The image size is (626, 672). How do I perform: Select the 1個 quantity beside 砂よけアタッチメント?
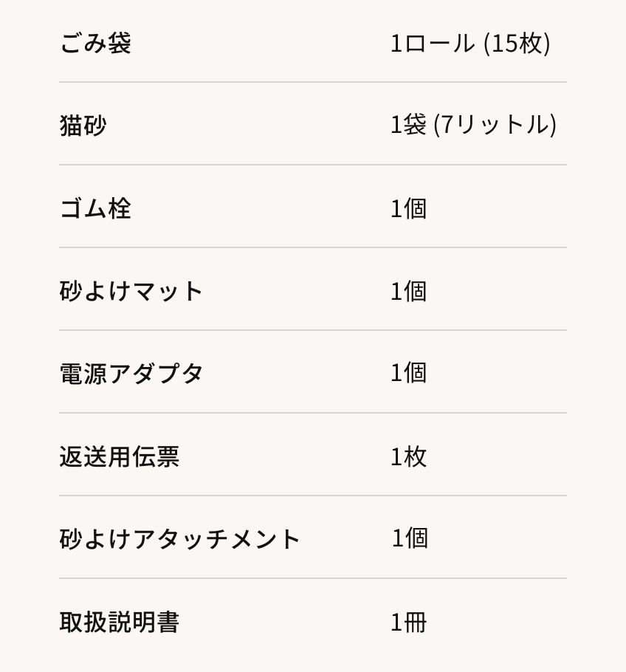click(x=410, y=538)
